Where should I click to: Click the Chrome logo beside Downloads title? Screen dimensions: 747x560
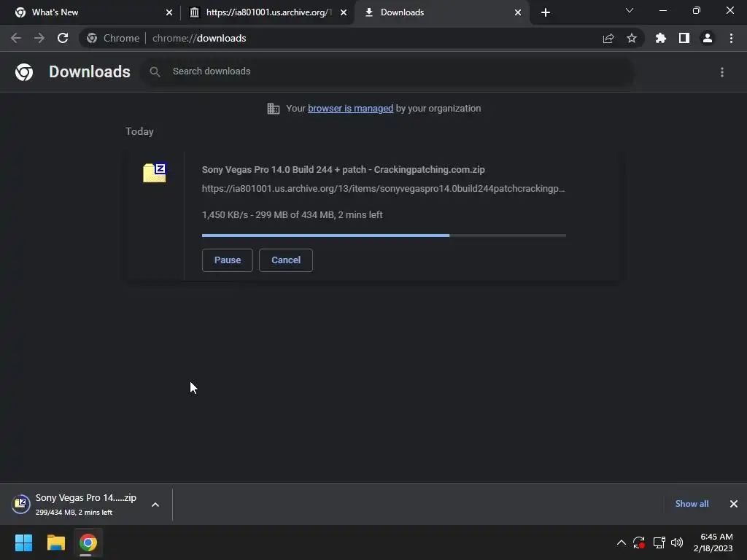coord(24,72)
